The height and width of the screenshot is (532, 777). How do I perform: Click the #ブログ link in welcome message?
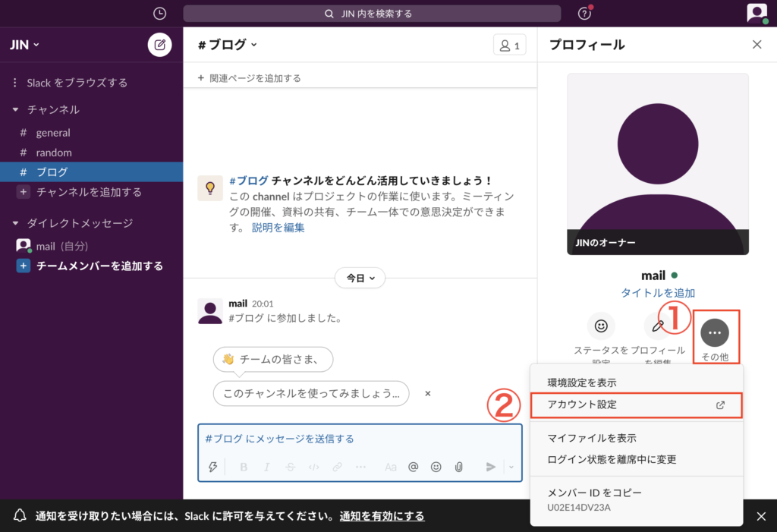point(249,181)
